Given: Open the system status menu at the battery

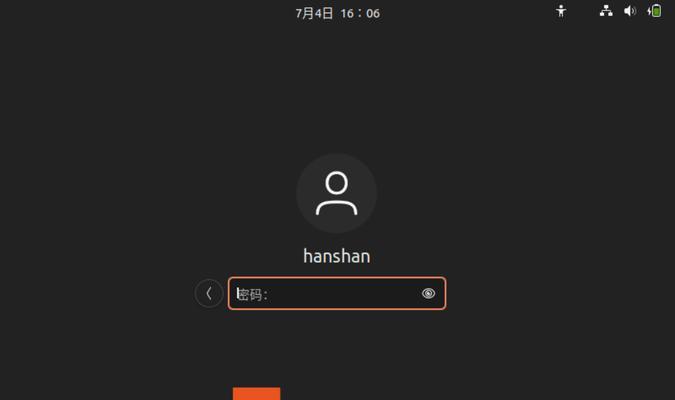Looking at the screenshot, I should click(x=654, y=11).
